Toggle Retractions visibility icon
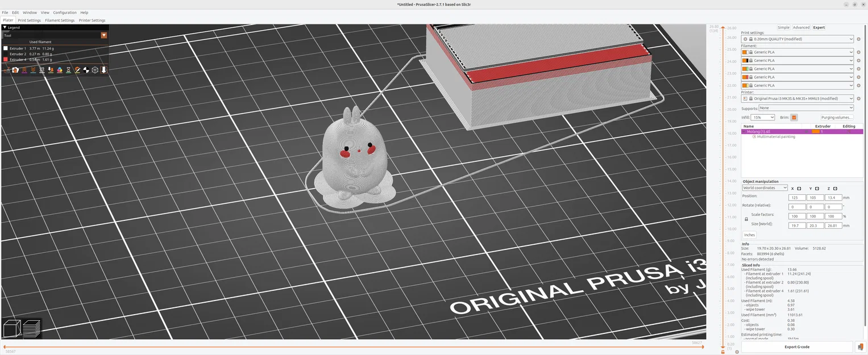Image resolution: width=868 pixels, height=355 pixels. click(x=24, y=70)
